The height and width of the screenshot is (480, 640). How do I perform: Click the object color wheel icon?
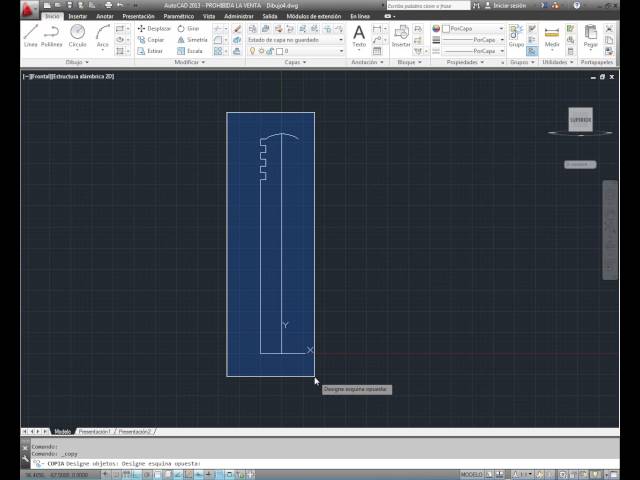click(x=436, y=29)
